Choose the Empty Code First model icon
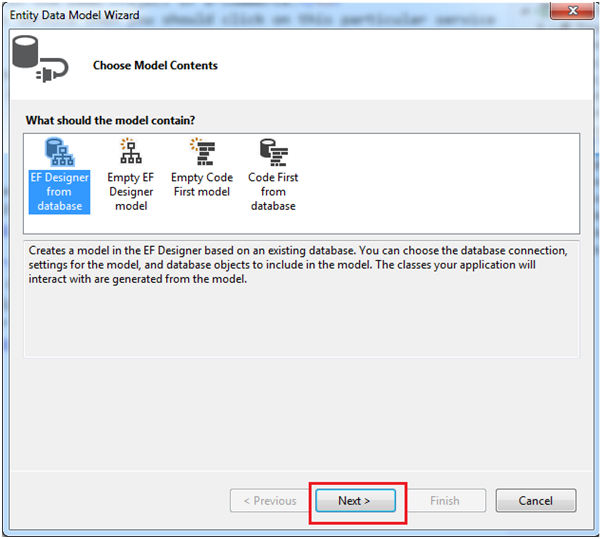Screen dimensions: 606x539 [x=203, y=151]
